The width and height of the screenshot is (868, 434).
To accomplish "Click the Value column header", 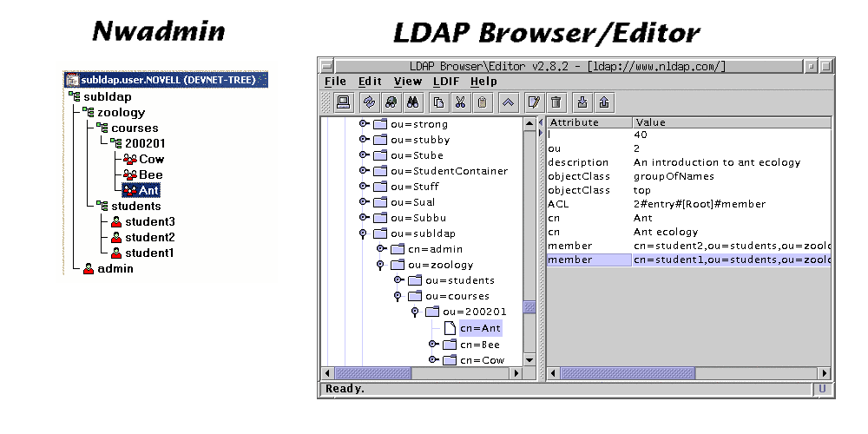I will [731, 123].
